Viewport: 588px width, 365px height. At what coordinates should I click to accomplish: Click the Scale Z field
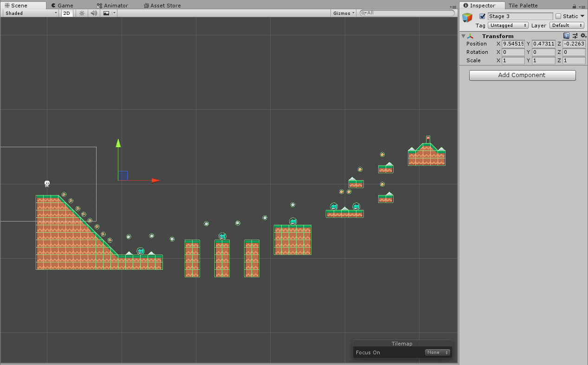tap(574, 60)
